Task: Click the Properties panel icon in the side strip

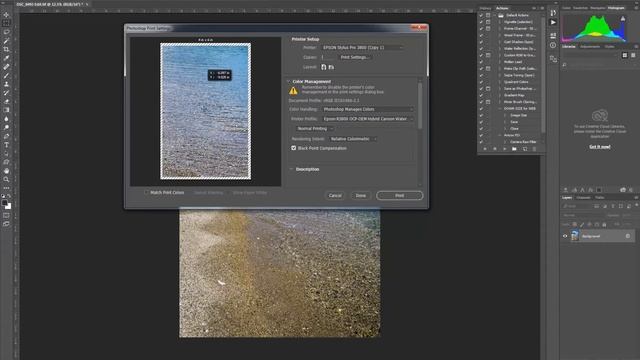Action: [x=553, y=36]
